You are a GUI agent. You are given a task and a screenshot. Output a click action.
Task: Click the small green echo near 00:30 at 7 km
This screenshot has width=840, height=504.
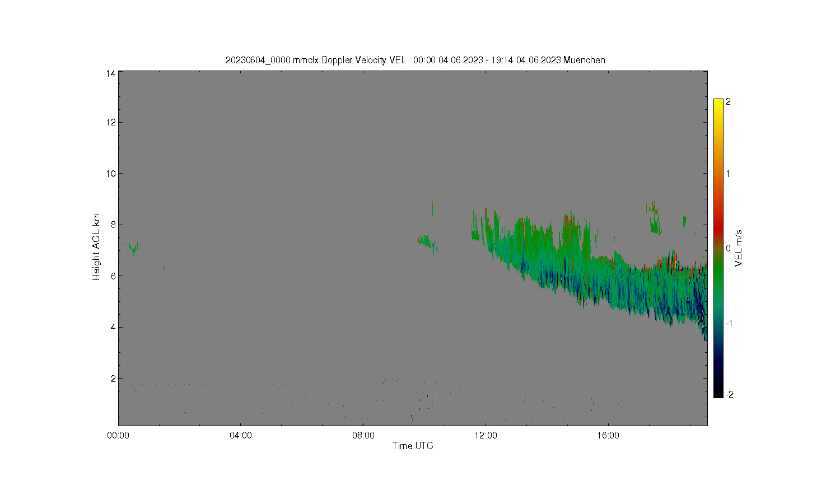coord(133,248)
